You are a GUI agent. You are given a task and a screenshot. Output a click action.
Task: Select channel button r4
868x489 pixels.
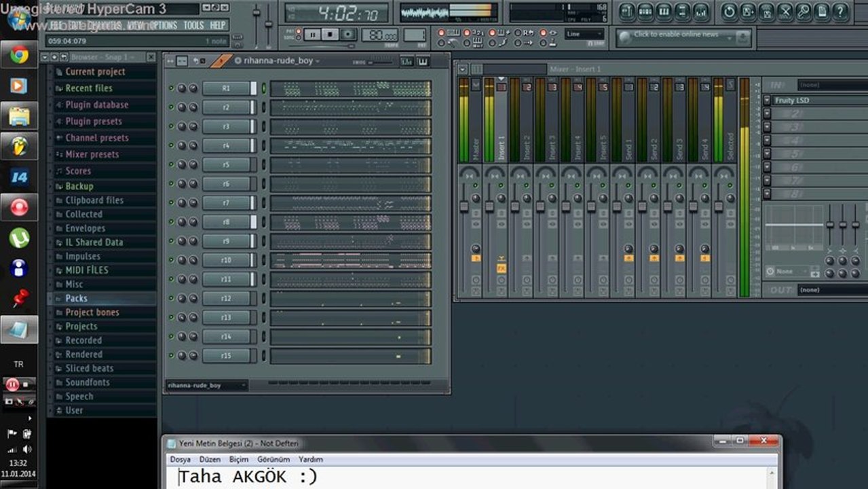click(226, 145)
